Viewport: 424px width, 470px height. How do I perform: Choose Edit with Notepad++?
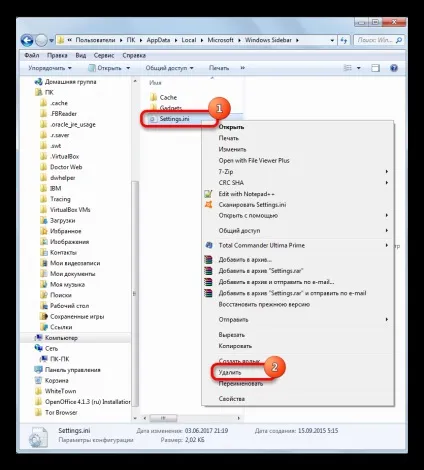(x=246, y=194)
